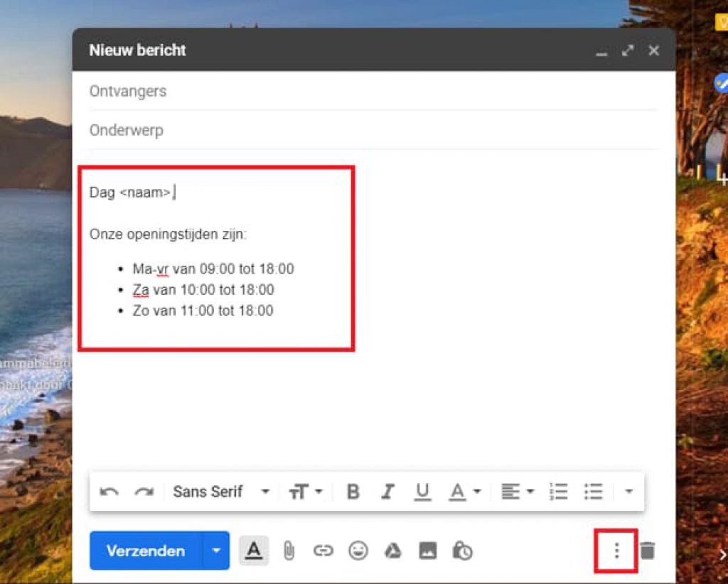Open the text alignment dropdown
The width and height of the screenshot is (728, 584).
(x=518, y=492)
